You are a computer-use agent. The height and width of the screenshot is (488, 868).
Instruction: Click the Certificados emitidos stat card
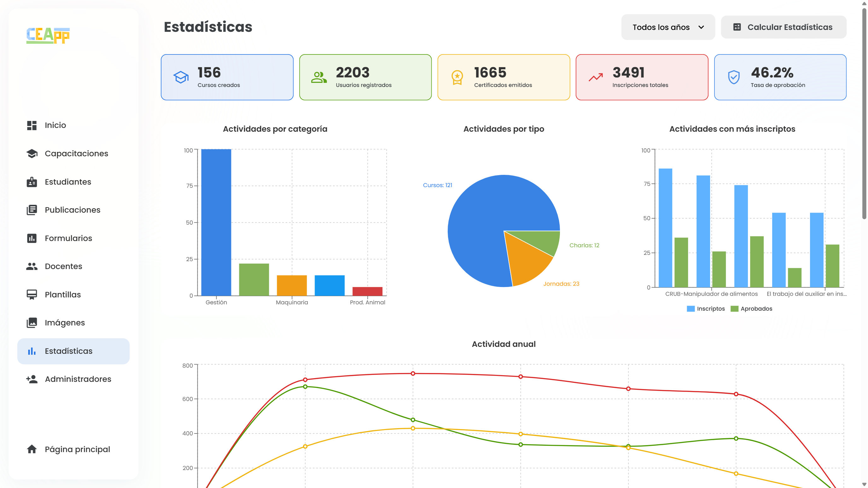504,78
